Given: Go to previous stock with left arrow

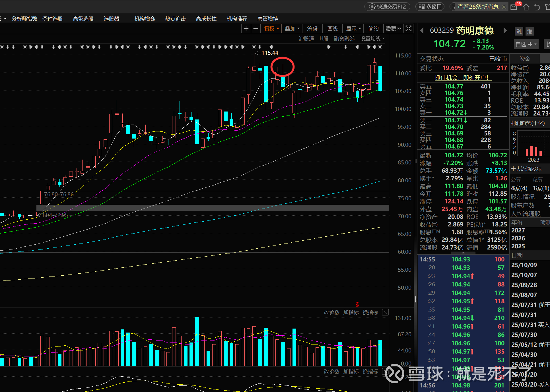Looking at the screenshot, I should coord(422,30).
